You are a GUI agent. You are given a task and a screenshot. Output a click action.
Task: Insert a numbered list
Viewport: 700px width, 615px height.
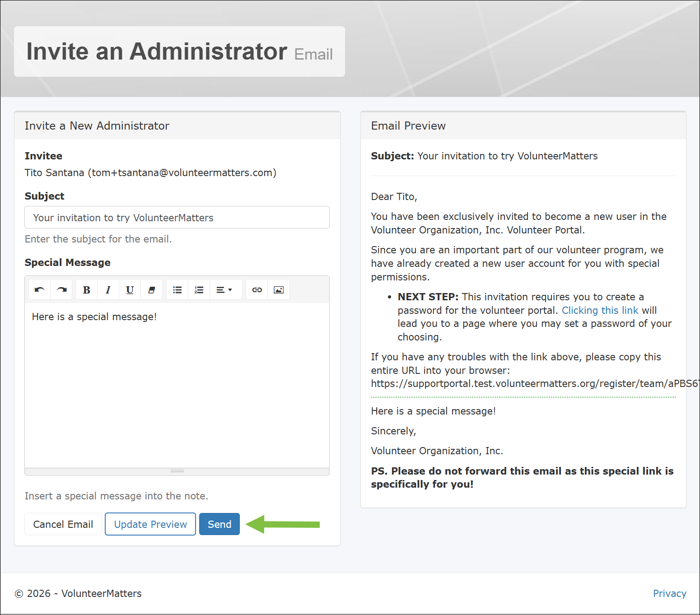click(x=199, y=290)
